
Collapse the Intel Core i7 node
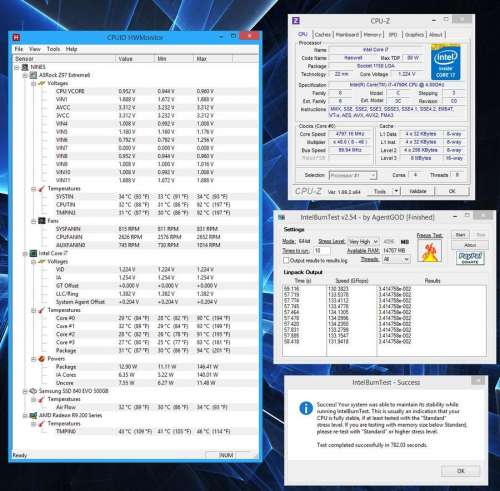(25, 253)
